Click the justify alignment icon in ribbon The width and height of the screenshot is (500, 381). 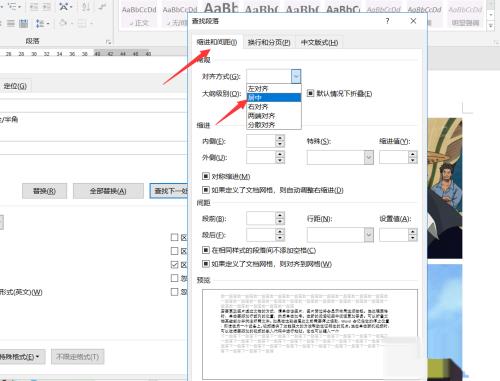pyautogui.click(x=11, y=23)
